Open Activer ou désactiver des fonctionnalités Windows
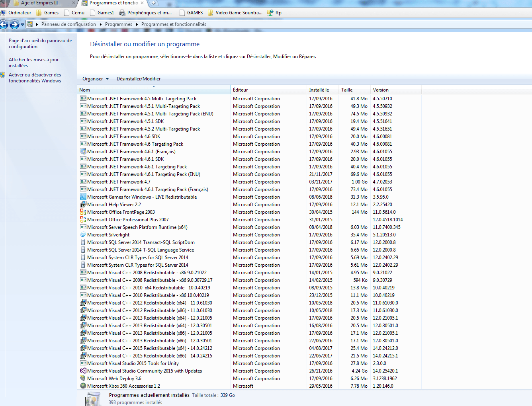This screenshot has height=406, width=532. pos(35,78)
